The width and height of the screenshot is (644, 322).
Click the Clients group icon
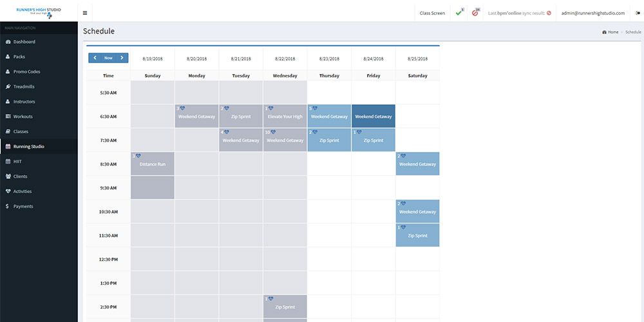8,176
